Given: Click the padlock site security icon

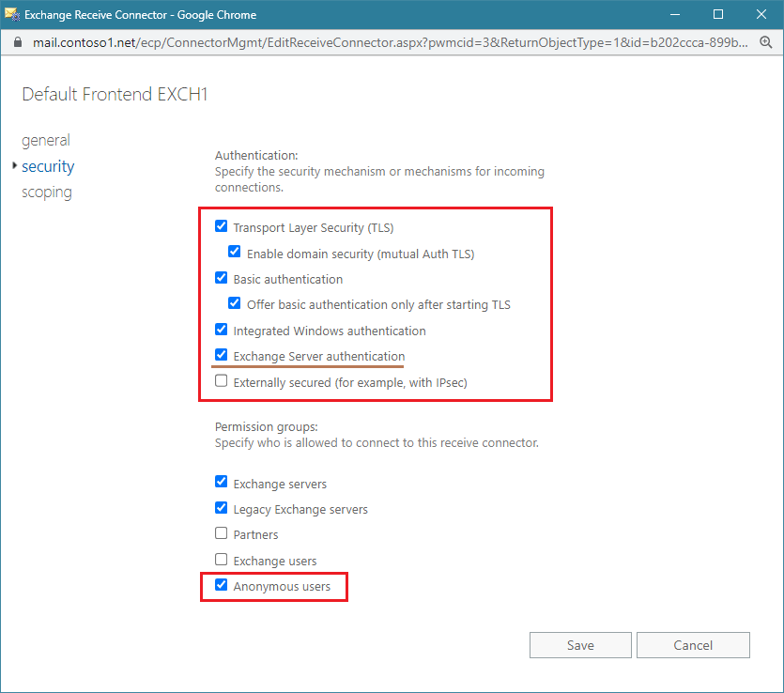Looking at the screenshot, I should pyautogui.click(x=18, y=42).
